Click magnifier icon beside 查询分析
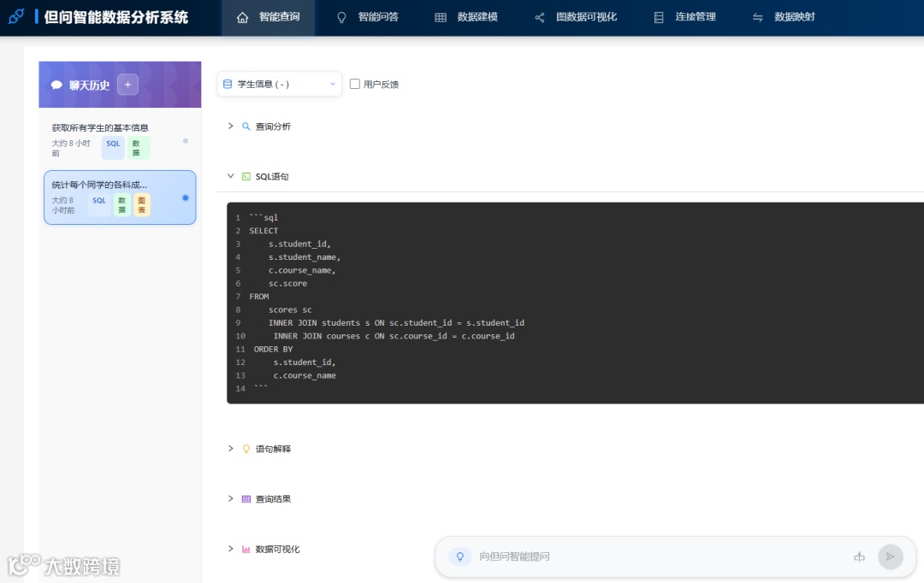924x583 pixels. pos(246,126)
